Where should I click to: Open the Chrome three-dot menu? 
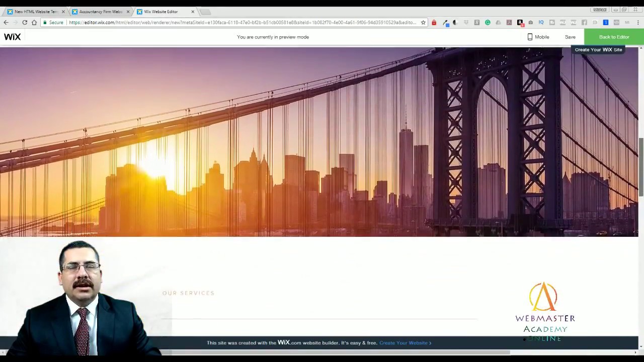pyautogui.click(x=638, y=23)
